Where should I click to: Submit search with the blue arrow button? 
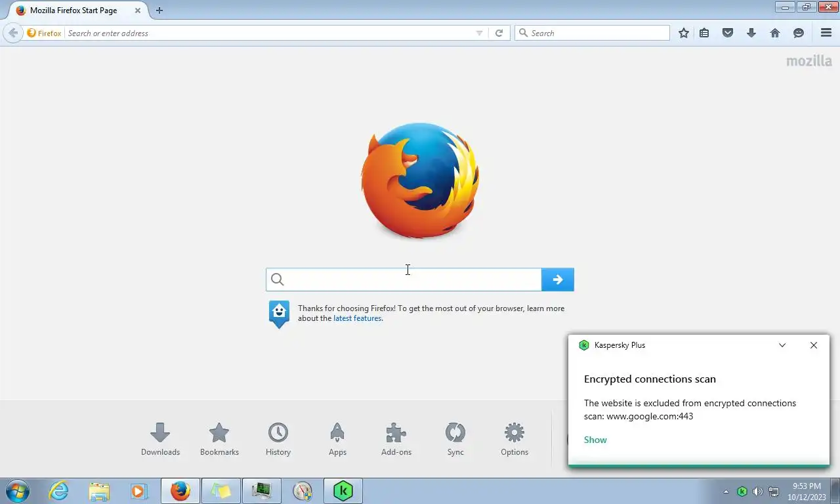point(558,280)
